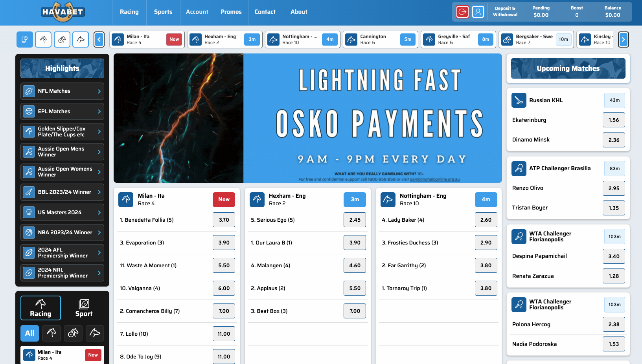Click Deposit & Withdrawal
This screenshot has width=642, height=364.
505,11
